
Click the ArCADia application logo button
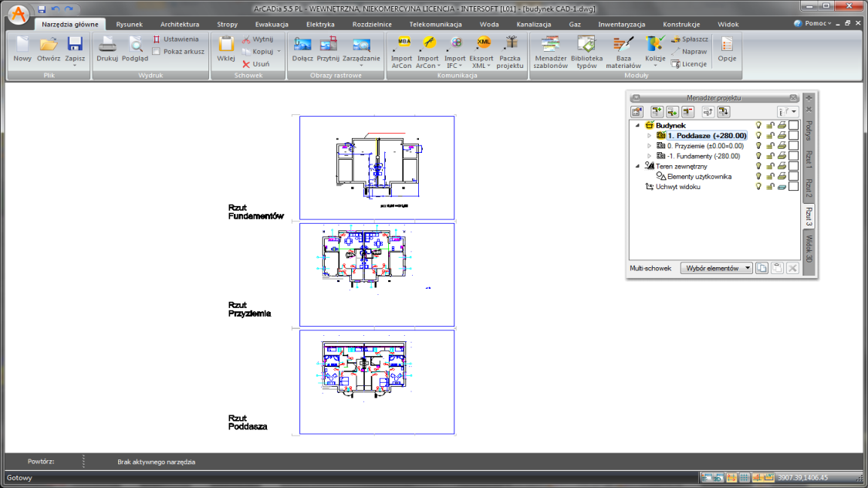click(19, 15)
